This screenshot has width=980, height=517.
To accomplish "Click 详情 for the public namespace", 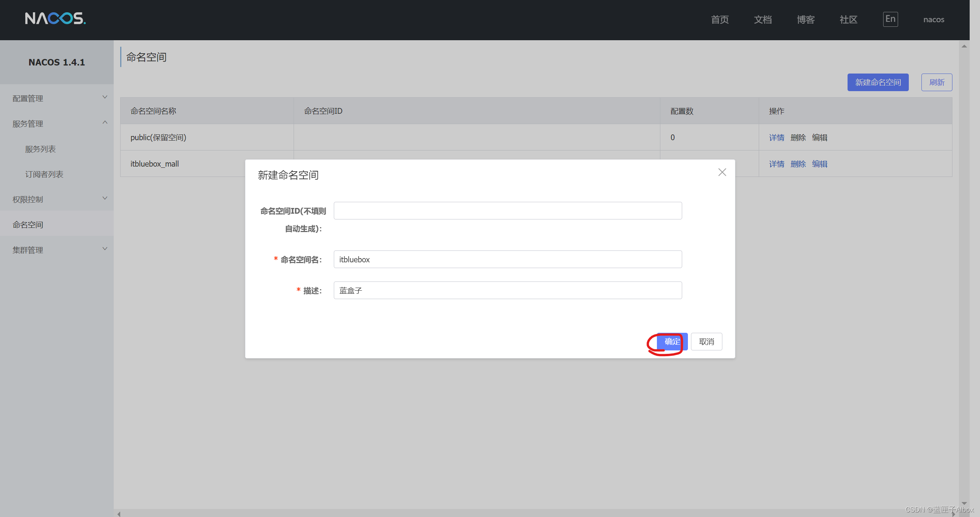I will [777, 137].
